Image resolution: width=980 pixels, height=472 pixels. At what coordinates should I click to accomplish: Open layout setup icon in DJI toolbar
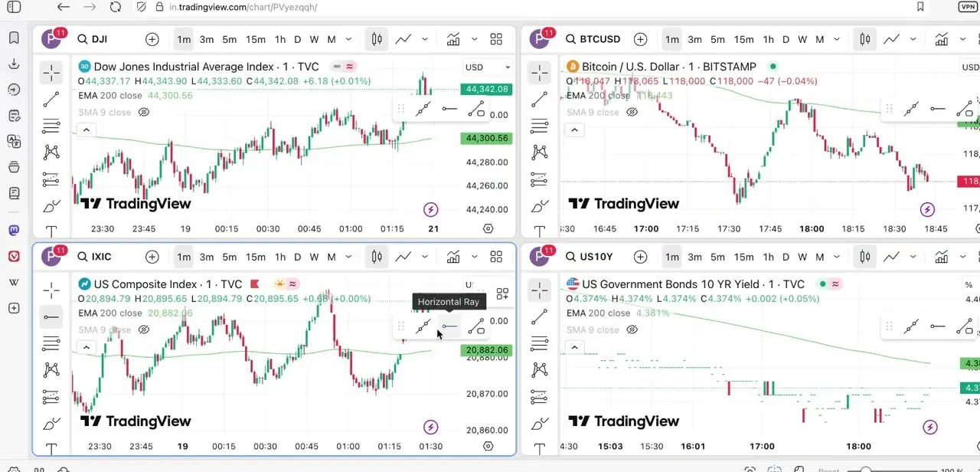click(x=496, y=39)
